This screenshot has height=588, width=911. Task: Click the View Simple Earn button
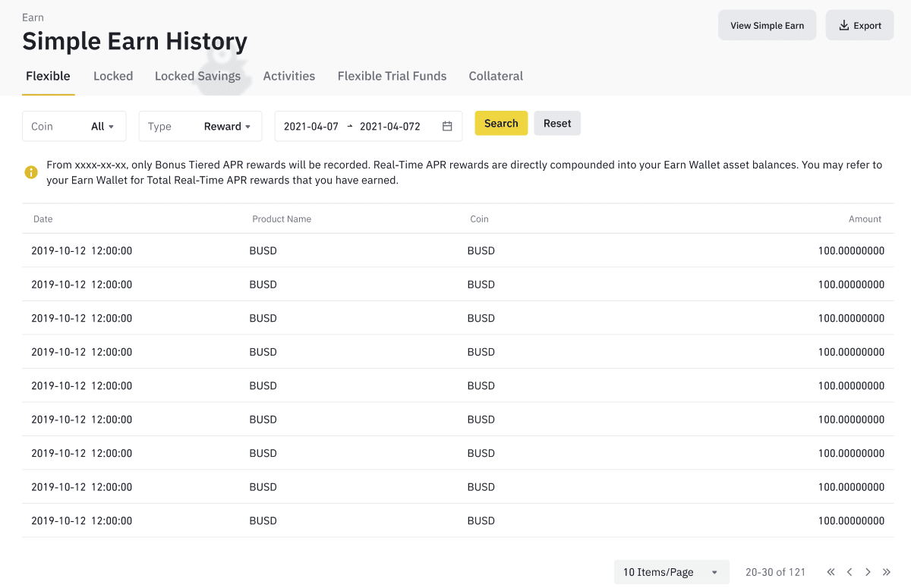pyautogui.click(x=768, y=25)
